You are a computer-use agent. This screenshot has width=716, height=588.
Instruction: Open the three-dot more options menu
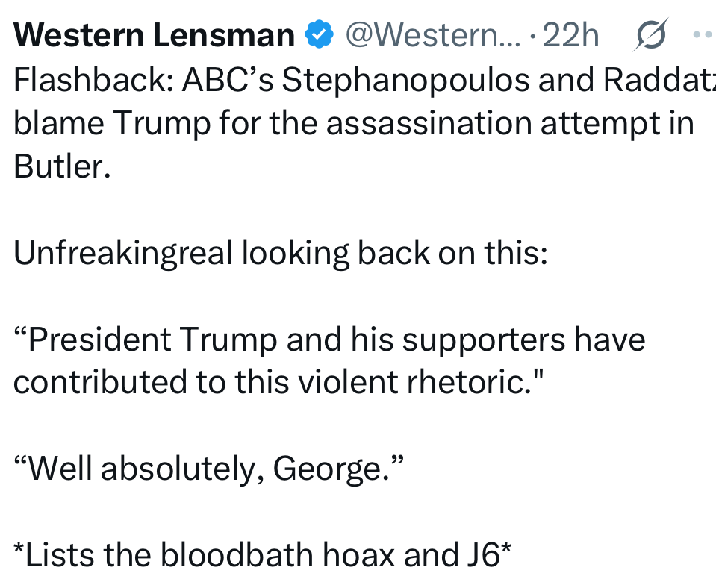point(703,35)
